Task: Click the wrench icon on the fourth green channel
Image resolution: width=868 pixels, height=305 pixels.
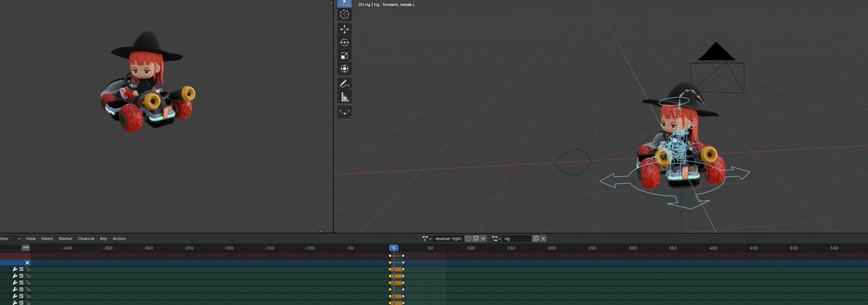Action: tap(15, 289)
